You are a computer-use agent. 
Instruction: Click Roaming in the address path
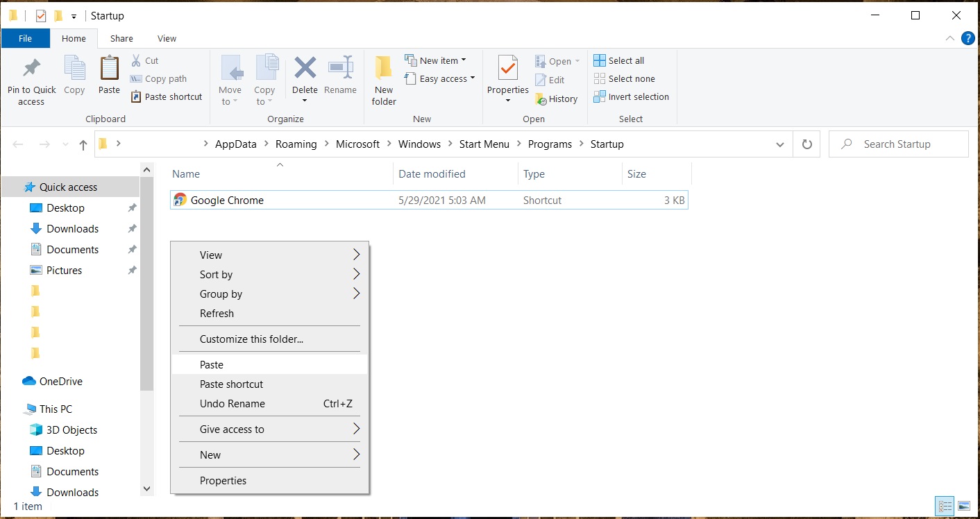(x=296, y=144)
